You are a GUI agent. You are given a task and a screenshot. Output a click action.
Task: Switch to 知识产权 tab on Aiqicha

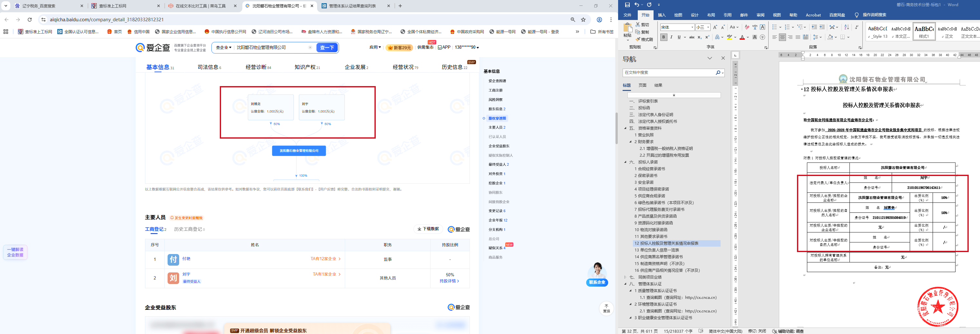307,67
